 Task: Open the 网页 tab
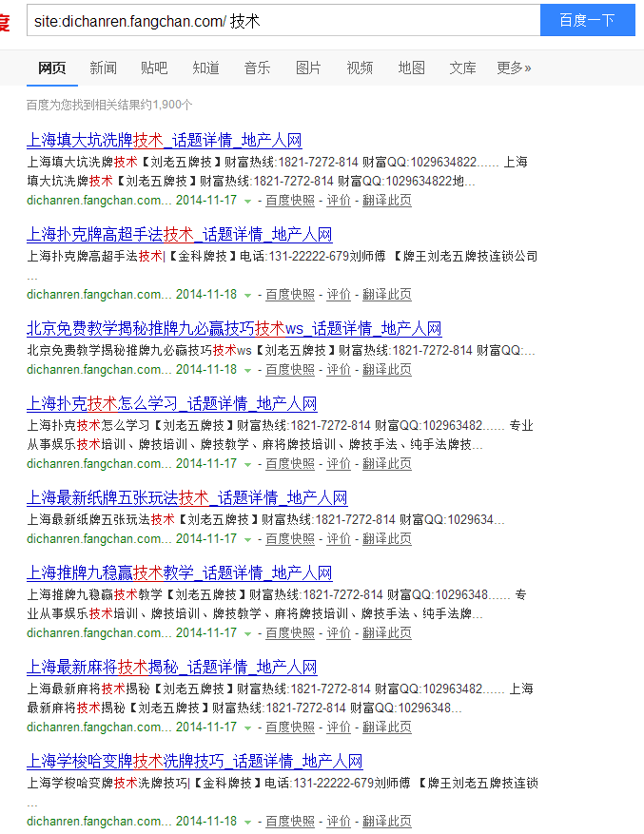coord(51,68)
